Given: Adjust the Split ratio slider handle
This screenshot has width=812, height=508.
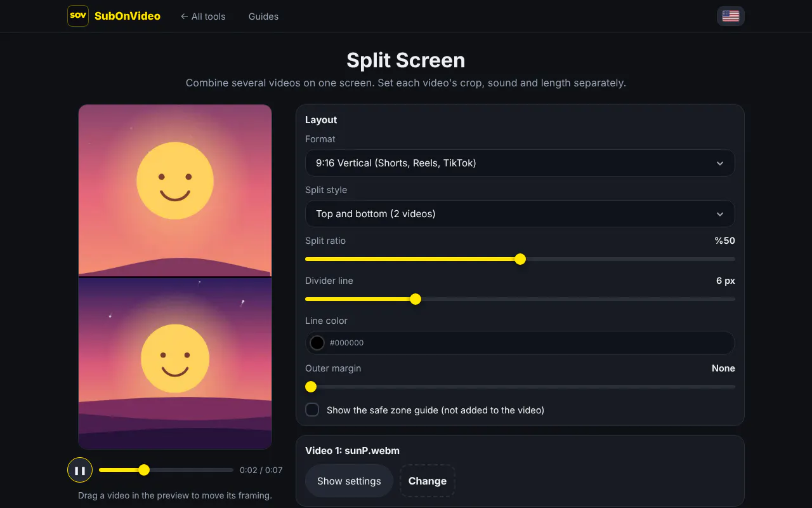Looking at the screenshot, I should (x=520, y=259).
